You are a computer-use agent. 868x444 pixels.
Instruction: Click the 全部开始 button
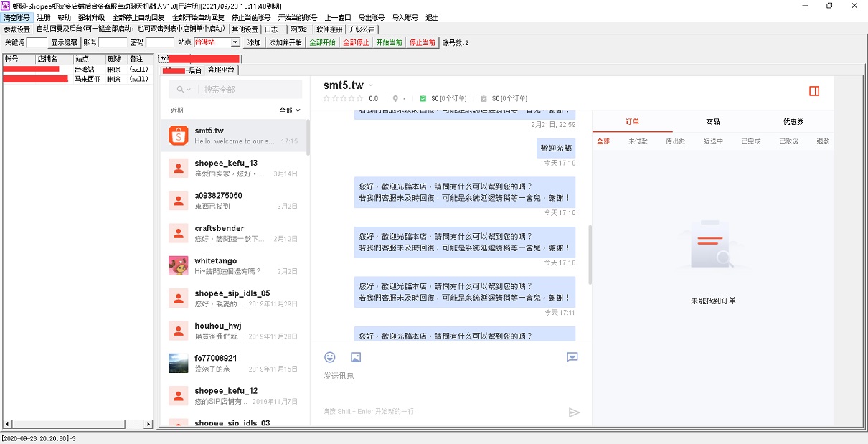point(322,43)
